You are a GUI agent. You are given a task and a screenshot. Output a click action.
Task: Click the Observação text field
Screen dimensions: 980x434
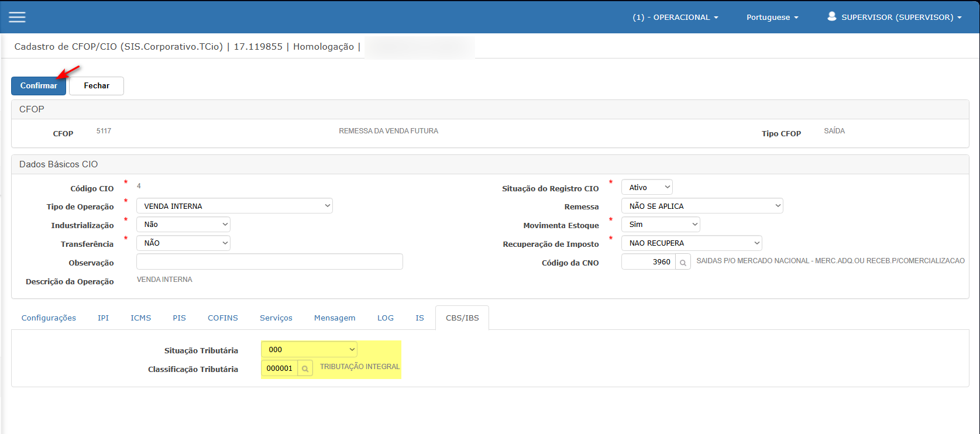coord(269,262)
